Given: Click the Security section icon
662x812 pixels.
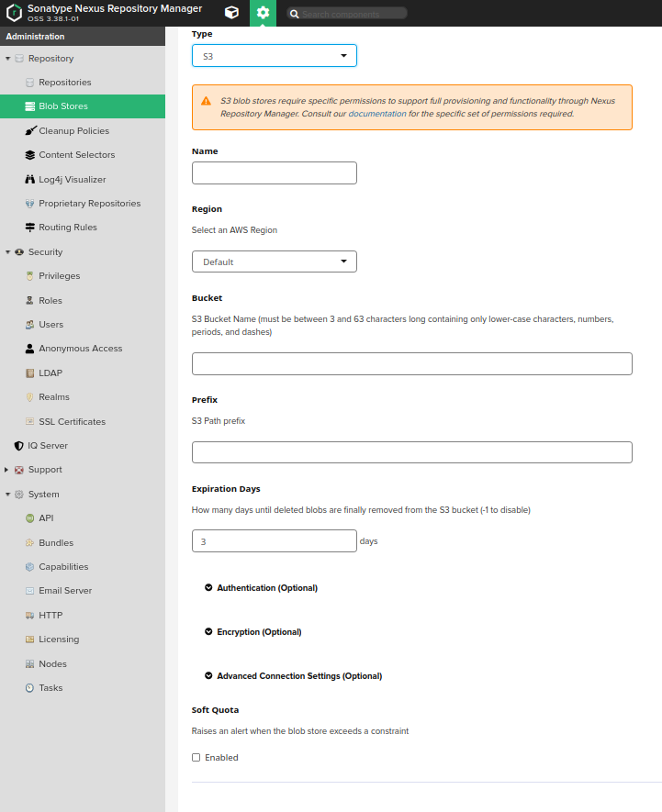Looking at the screenshot, I should [x=19, y=252].
